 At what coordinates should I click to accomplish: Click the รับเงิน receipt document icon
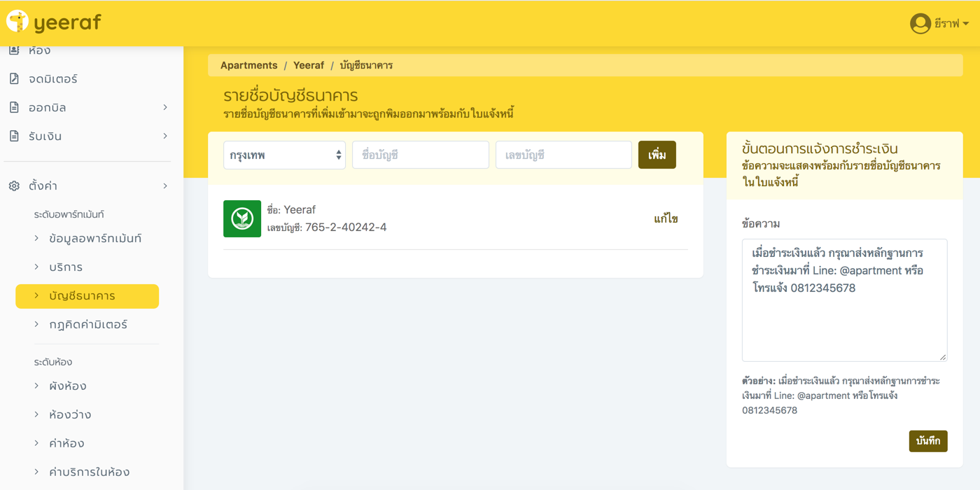[x=14, y=136]
